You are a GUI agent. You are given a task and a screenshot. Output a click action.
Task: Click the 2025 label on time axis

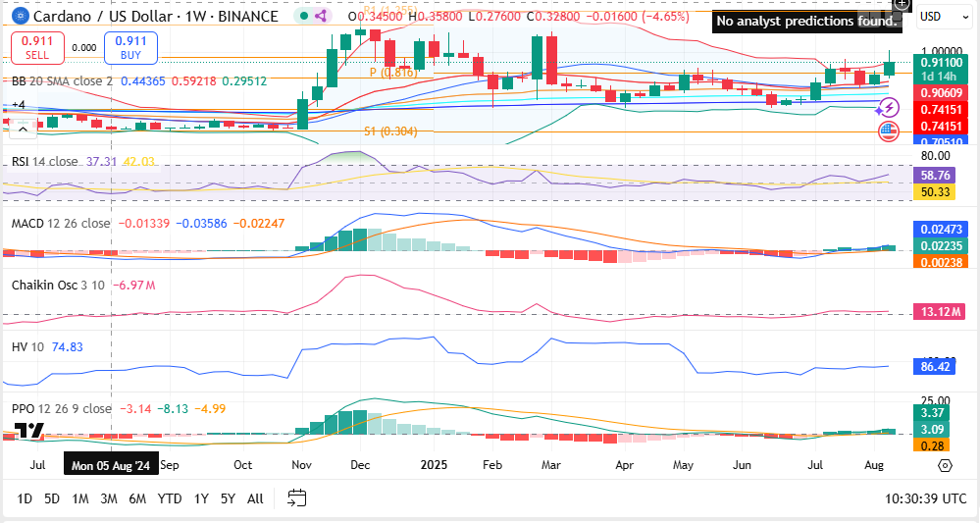tap(434, 465)
